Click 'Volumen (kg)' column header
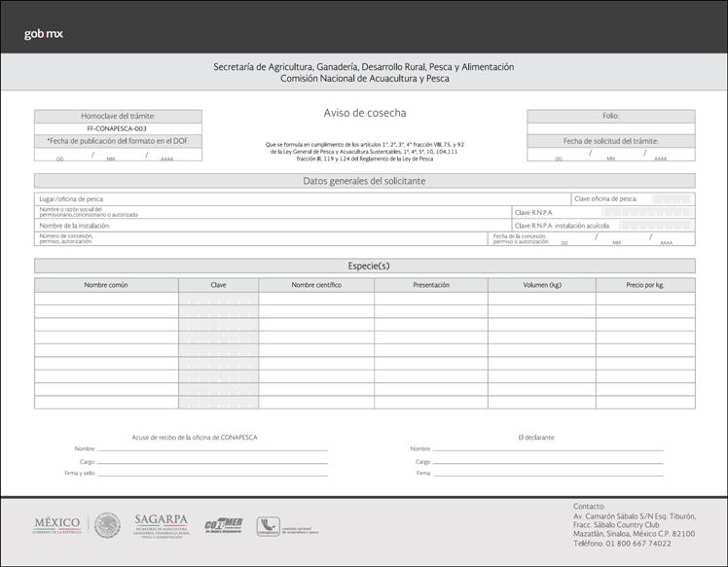Screen dimensions: 728x567 tap(542, 285)
